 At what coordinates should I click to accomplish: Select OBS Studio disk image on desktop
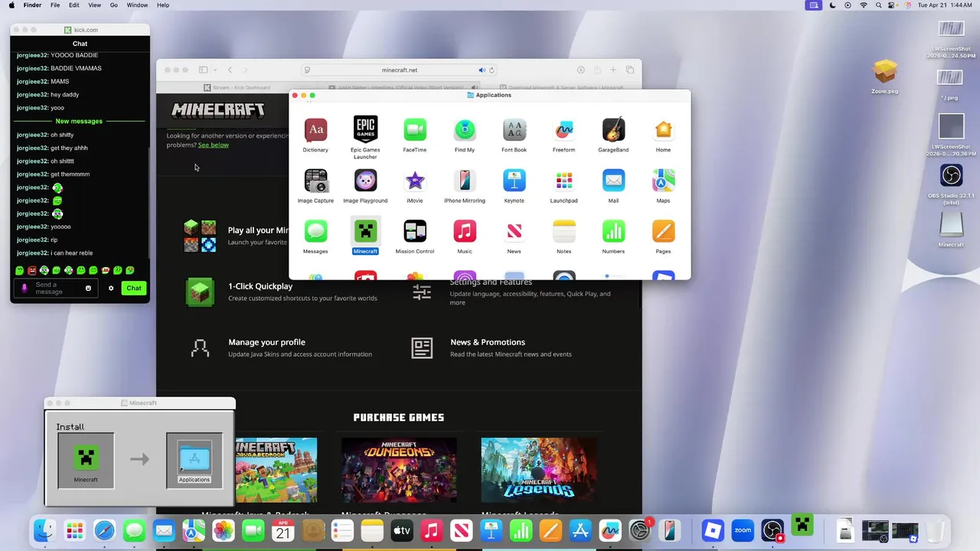951,175
